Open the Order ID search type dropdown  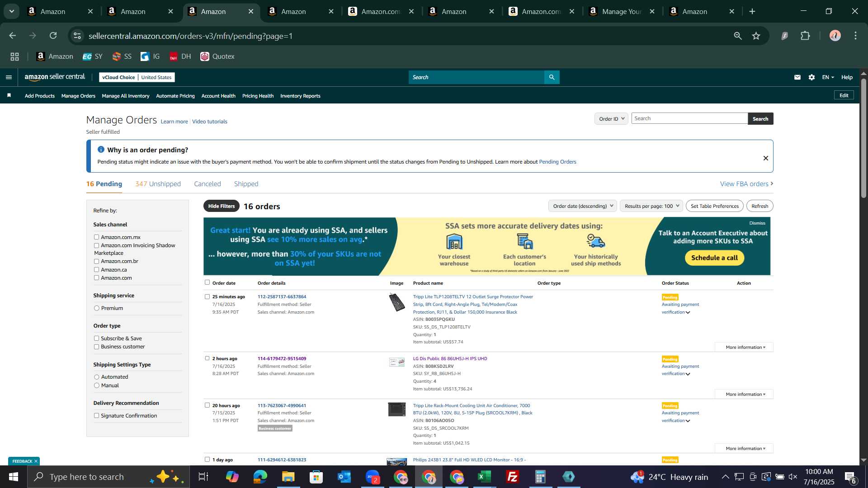point(611,119)
